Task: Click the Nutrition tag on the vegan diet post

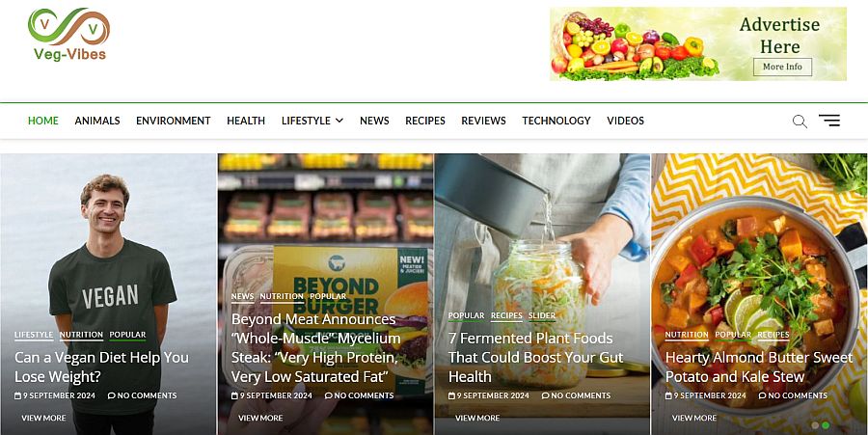Action: pos(81,335)
